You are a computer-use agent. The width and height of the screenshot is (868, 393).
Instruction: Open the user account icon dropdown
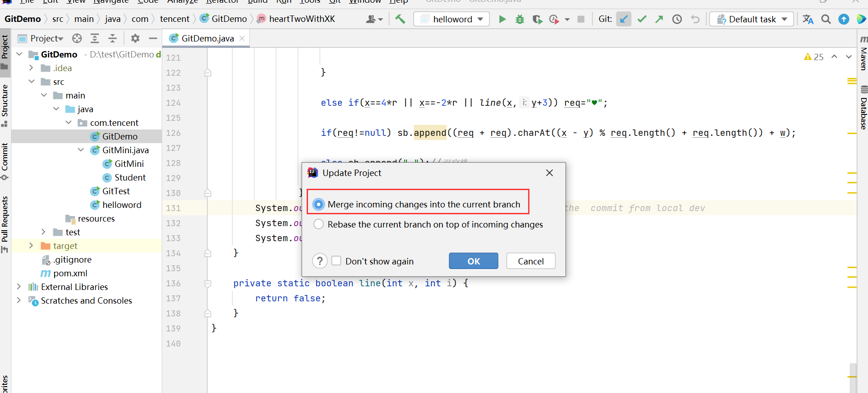[375, 19]
